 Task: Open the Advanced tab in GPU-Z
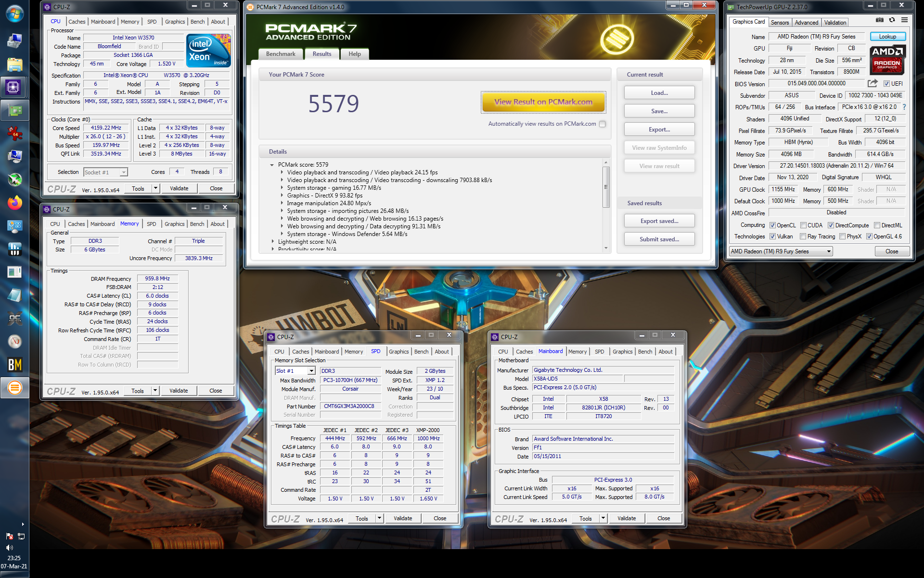point(806,23)
